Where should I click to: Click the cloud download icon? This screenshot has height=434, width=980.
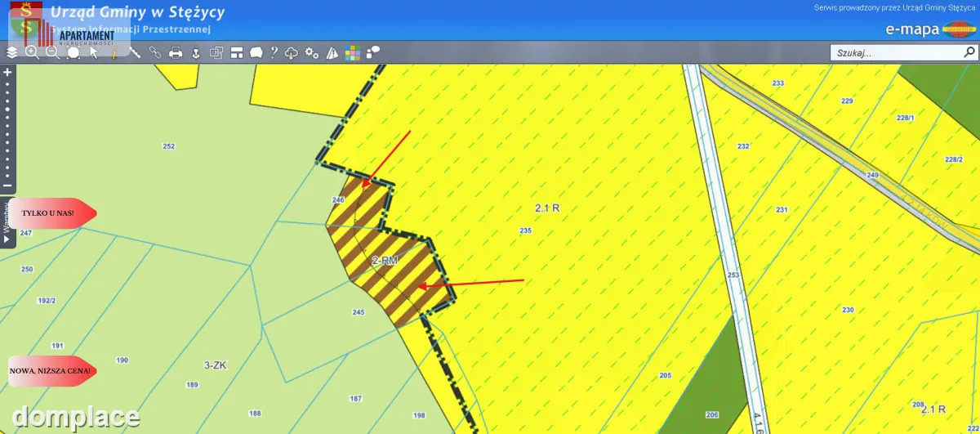pos(292,52)
